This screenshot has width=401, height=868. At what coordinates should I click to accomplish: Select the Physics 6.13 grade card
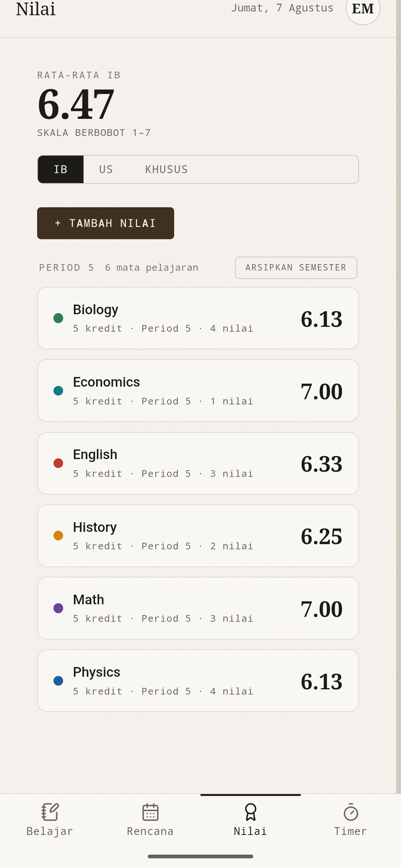click(x=198, y=680)
